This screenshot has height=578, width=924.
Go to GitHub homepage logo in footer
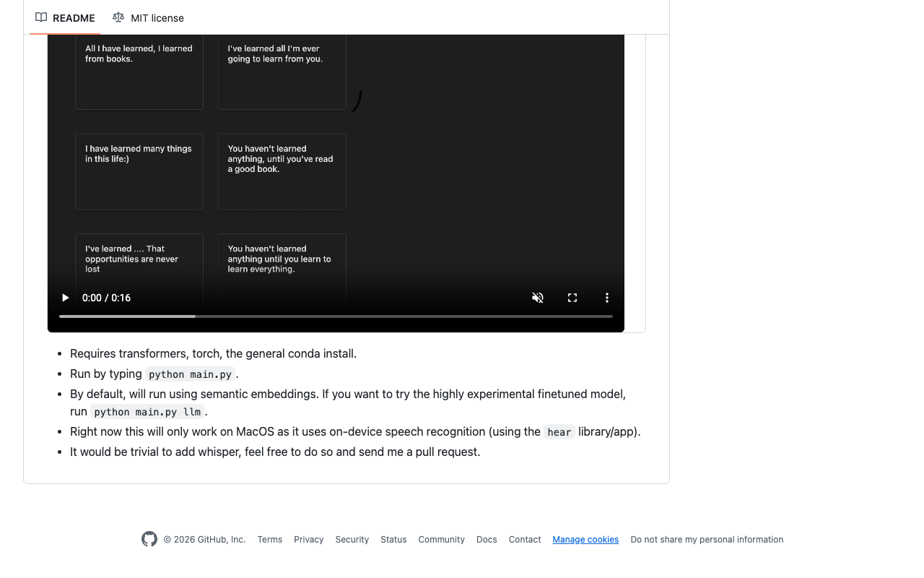[x=149, y=539]
